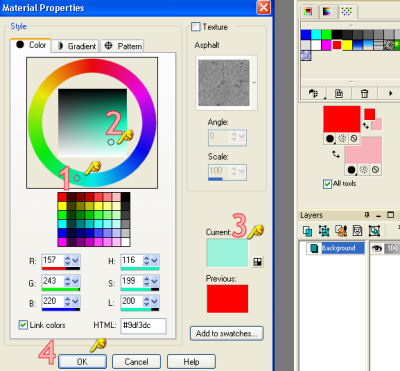Click the OK button

click(82, 362)
